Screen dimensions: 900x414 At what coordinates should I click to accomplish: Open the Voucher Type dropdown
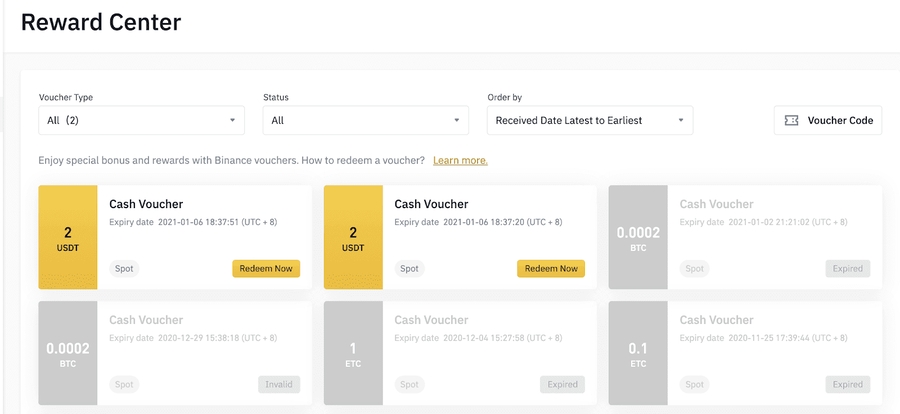(x=141, y=120)
